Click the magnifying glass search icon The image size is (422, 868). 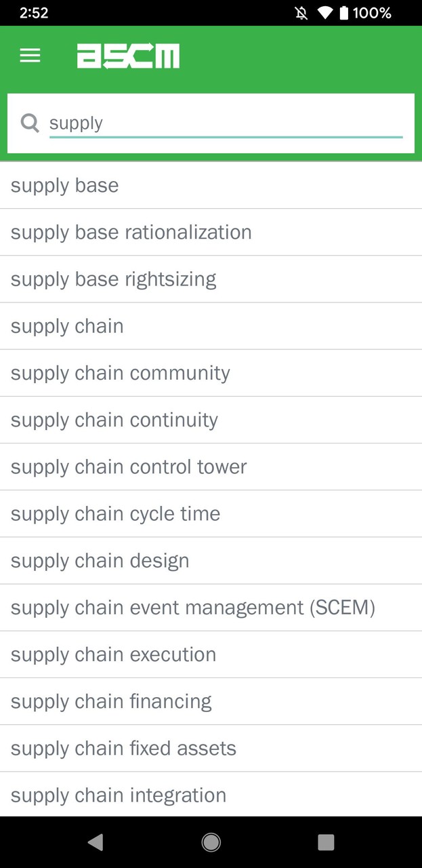pyautogui.click(x=30, y=123)
